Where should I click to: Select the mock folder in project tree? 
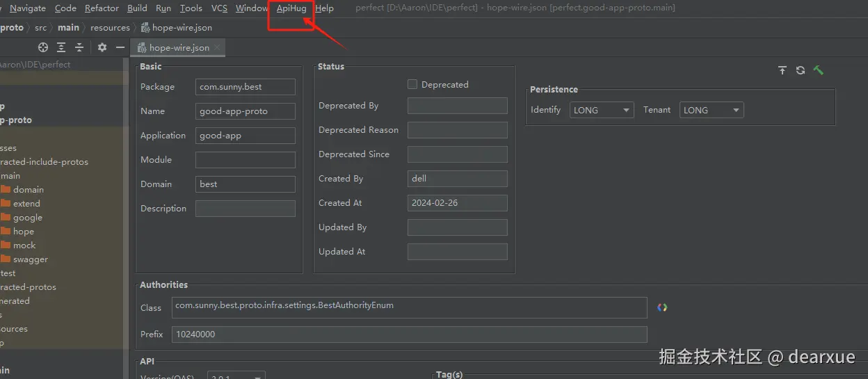[24, 245]
